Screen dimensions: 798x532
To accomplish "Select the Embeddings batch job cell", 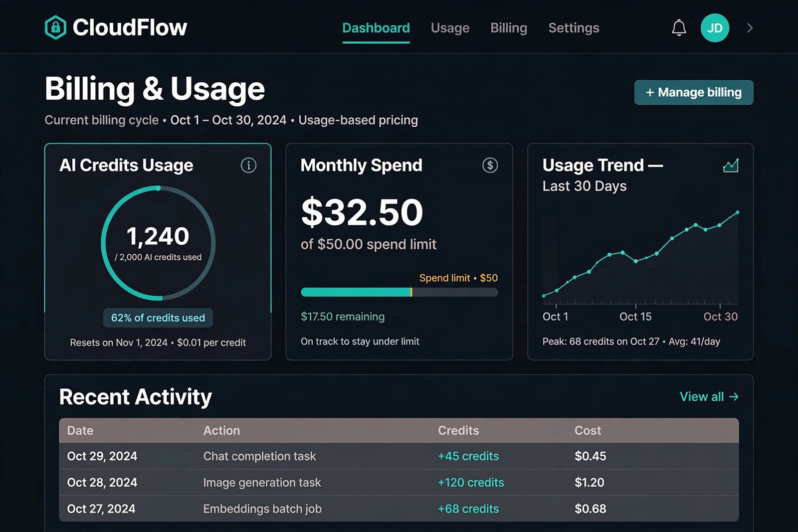I will click(x=262, y=509).
